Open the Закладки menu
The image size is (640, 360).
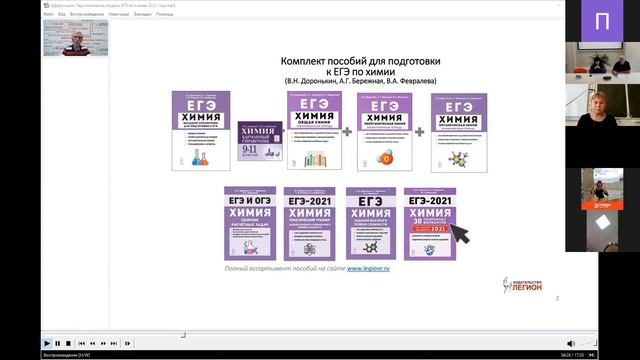coord(142,14)
